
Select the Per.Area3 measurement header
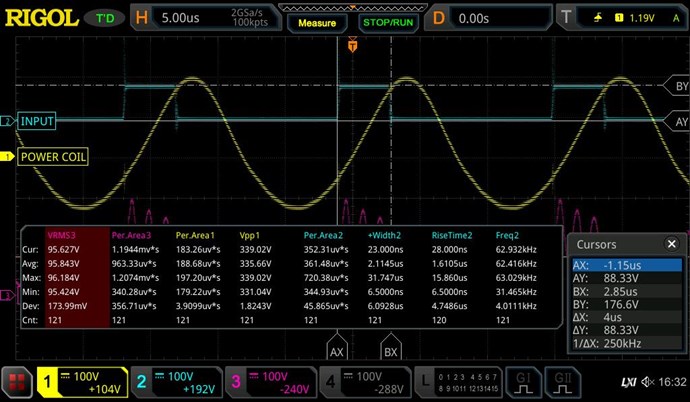point(131,235)
